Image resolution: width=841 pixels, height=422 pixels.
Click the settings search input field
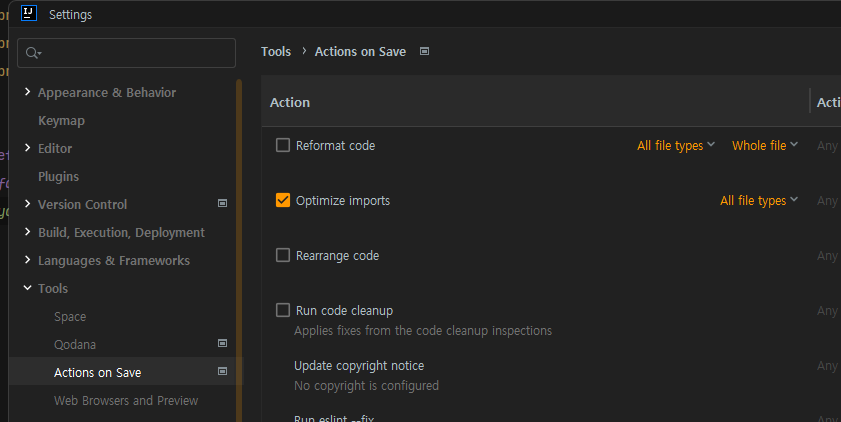(x=135, y=53)
